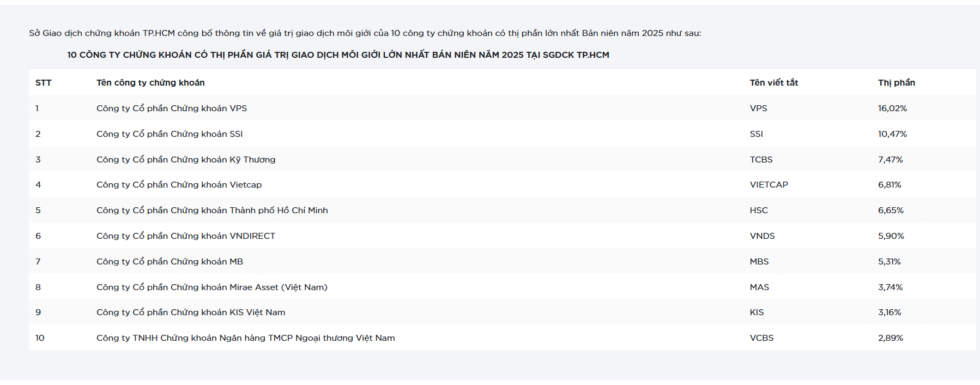Click the intro paragraph above the table

(365, 33)
